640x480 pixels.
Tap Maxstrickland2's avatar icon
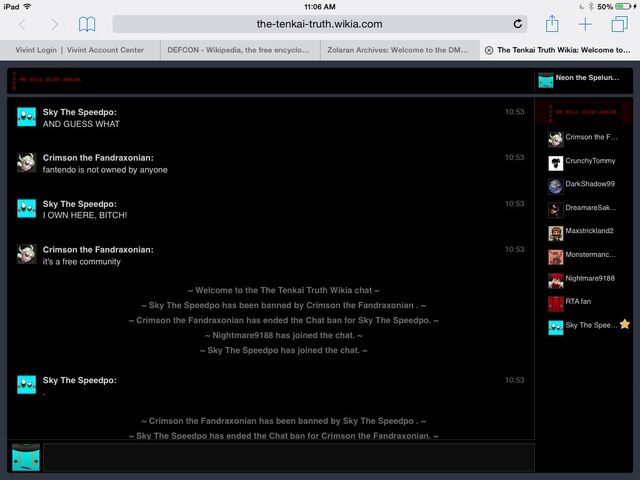tap(556, 233)
